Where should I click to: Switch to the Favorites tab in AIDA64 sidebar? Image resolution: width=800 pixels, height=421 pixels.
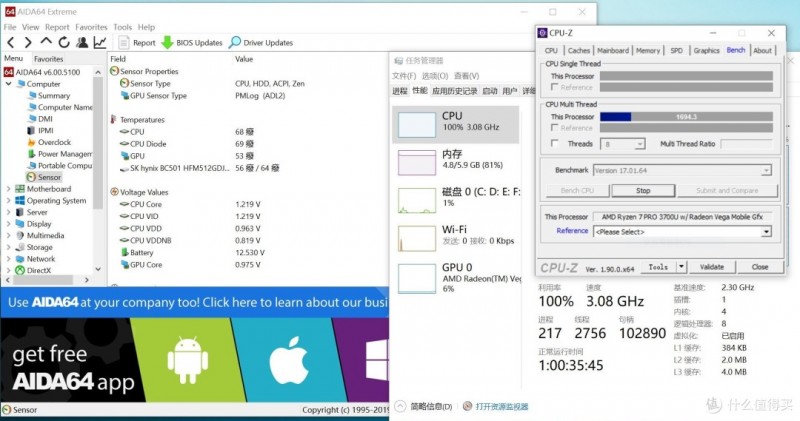pos(48,59)
